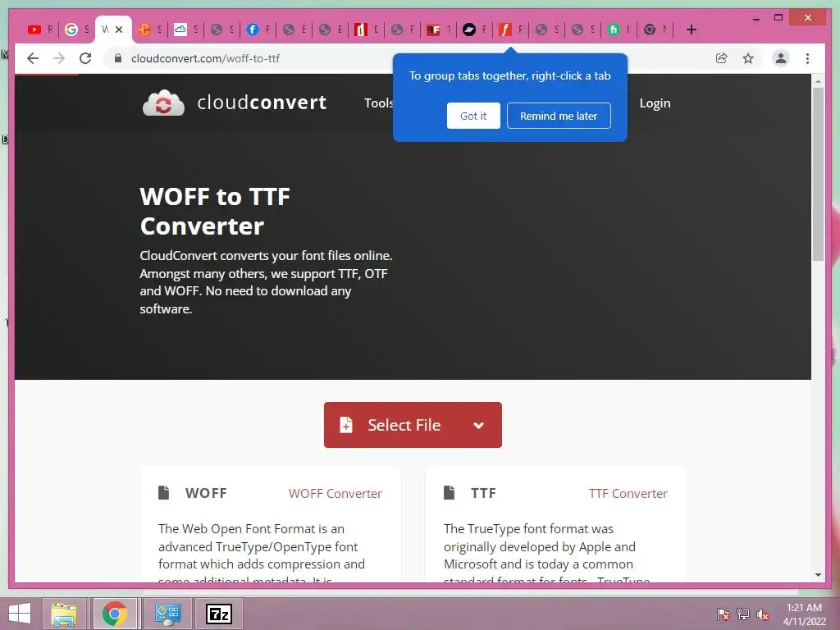Click the WOFF file icon

164,492
